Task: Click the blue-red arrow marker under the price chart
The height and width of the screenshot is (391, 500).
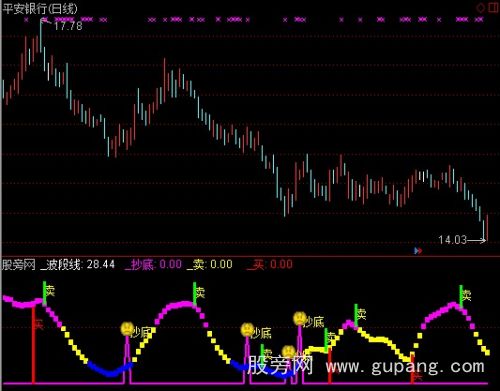Action: 418,250
